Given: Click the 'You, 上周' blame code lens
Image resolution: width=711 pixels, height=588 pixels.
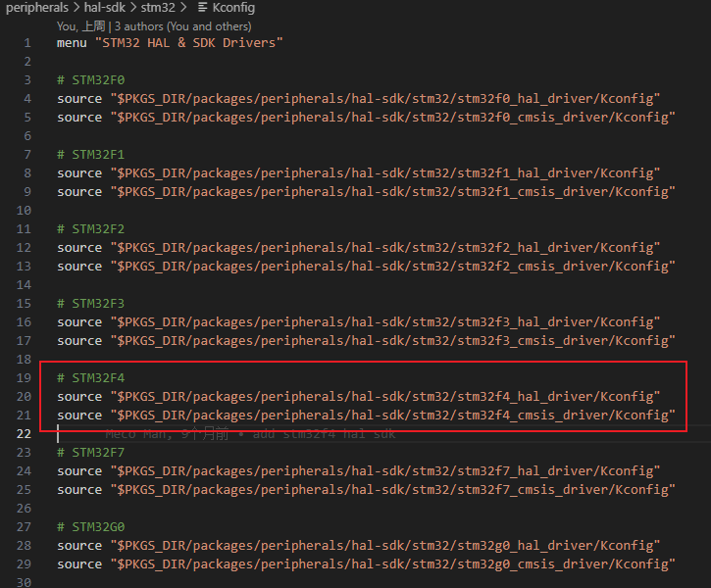Looking at the screenshot, I should click(x=80, y=26).
